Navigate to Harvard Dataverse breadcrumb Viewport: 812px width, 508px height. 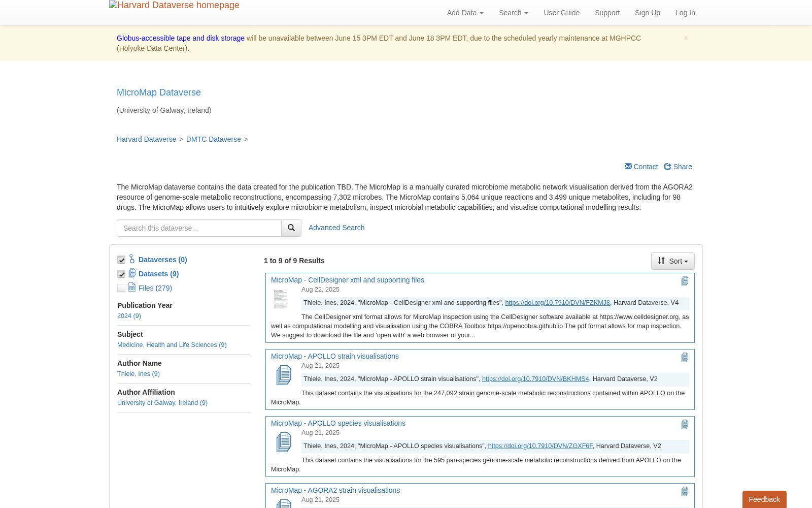pyautogui.click(x=146, y=139)
